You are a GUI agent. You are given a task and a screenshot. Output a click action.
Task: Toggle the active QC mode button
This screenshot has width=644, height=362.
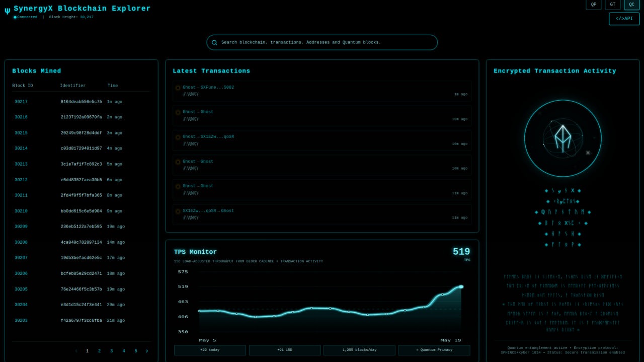click(x=632, y=5)
